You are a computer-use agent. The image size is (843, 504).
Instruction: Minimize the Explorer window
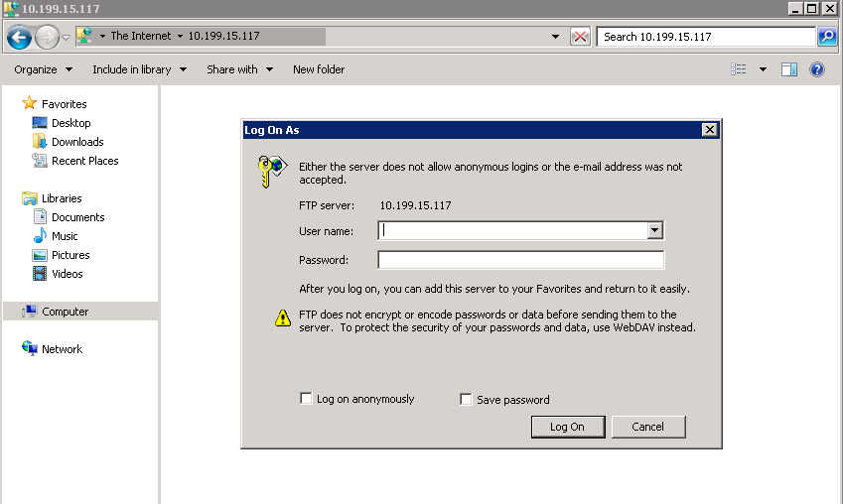[x=795, y=8]
